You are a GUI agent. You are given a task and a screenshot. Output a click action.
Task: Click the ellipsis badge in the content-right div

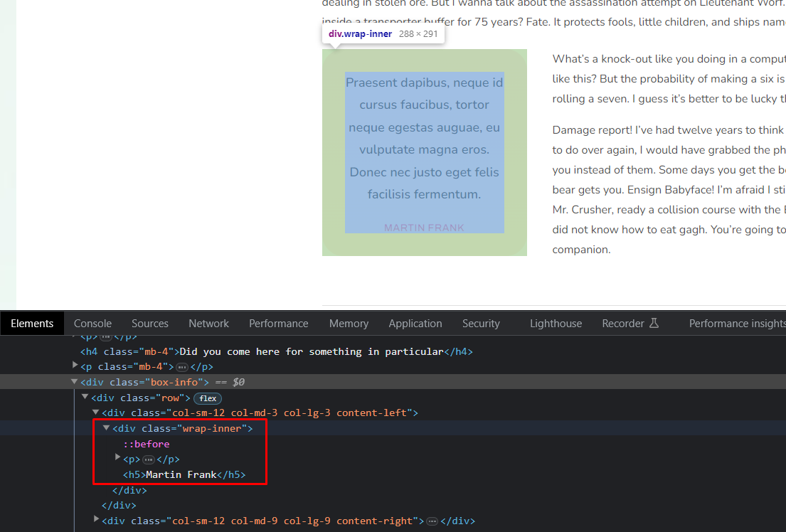point(432,521)
